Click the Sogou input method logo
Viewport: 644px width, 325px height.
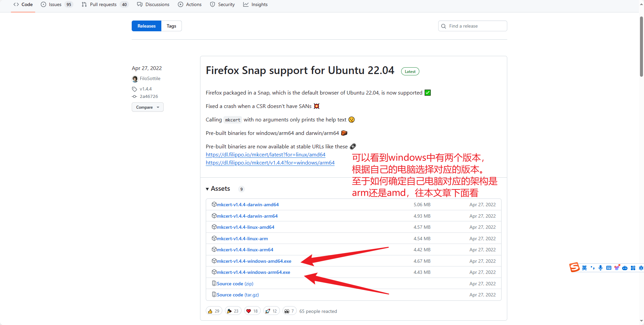click(574, 267)
